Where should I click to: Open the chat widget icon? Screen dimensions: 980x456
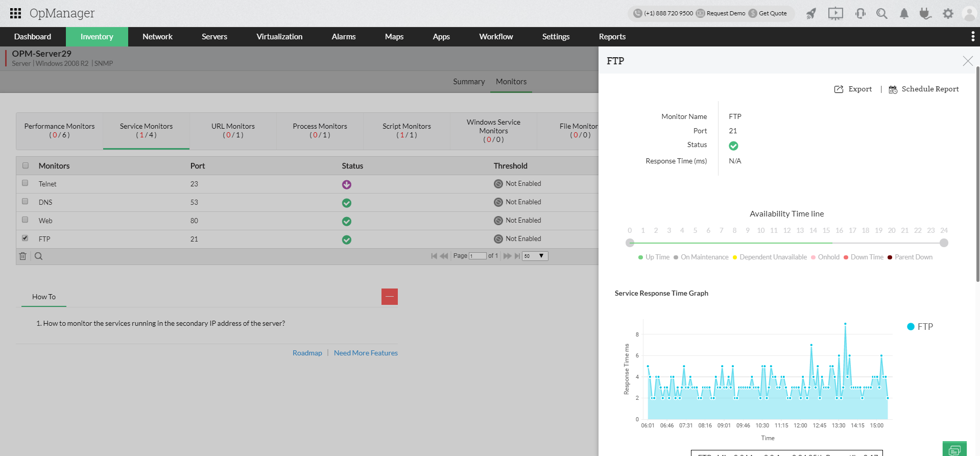click(x=954, y=449)
